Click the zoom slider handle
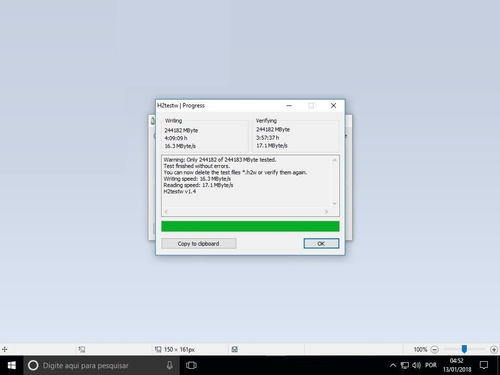This screenshot has width=500, height=375. 464,349
